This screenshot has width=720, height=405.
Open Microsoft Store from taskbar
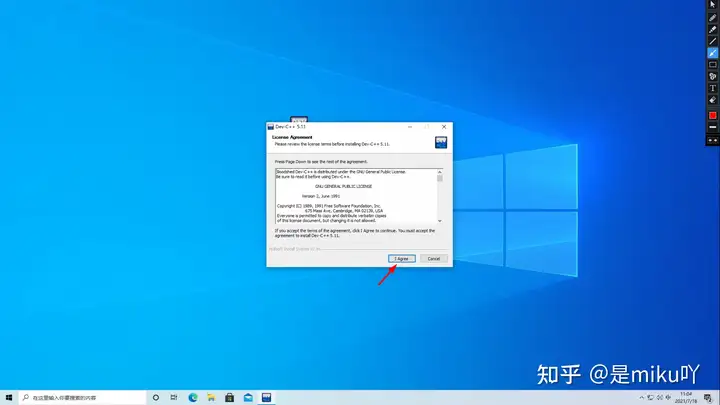click(230, 397)
